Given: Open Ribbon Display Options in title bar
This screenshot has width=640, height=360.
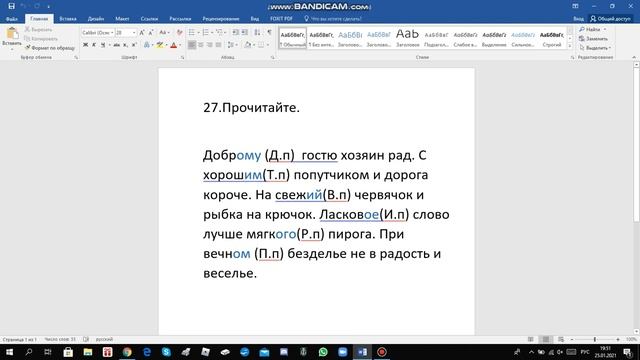Looking at the screenshot, I should point(575,6).
